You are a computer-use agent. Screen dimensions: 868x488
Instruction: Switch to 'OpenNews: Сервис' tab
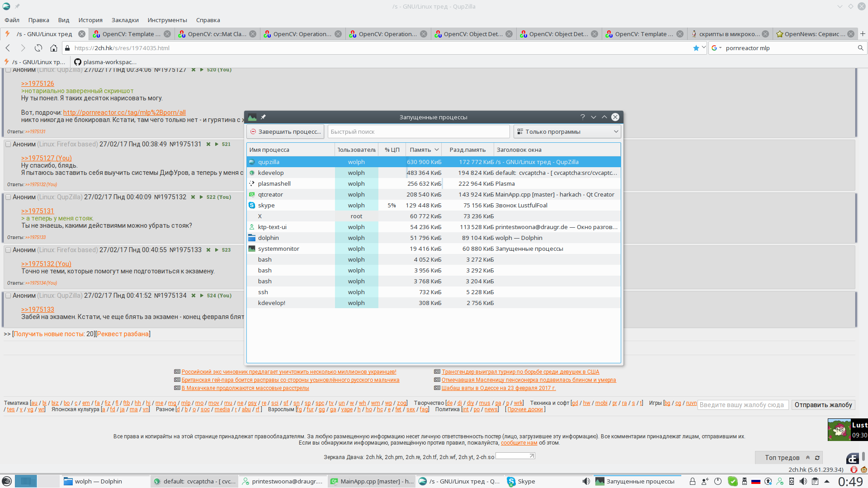[x=815, y=34]
